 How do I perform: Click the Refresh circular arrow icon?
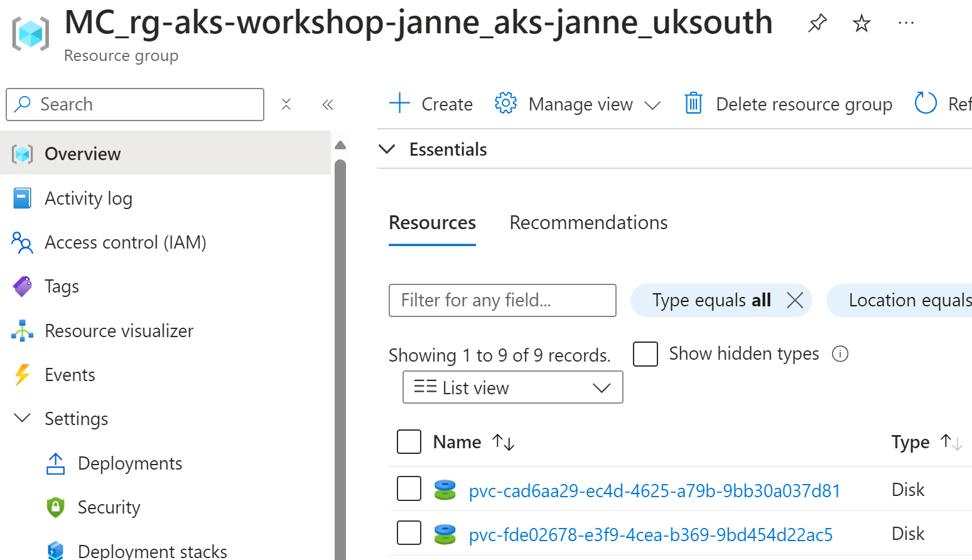point(926,103)
